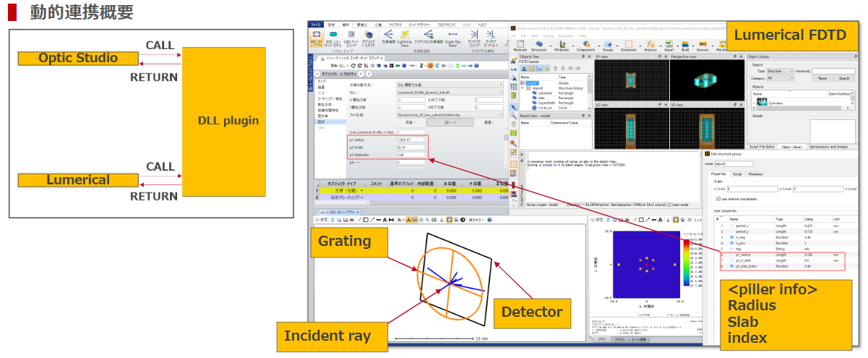This screenshot has width=868, height=358.
Task: Click the p3 slabindex input field
Action: coord(411,155)
